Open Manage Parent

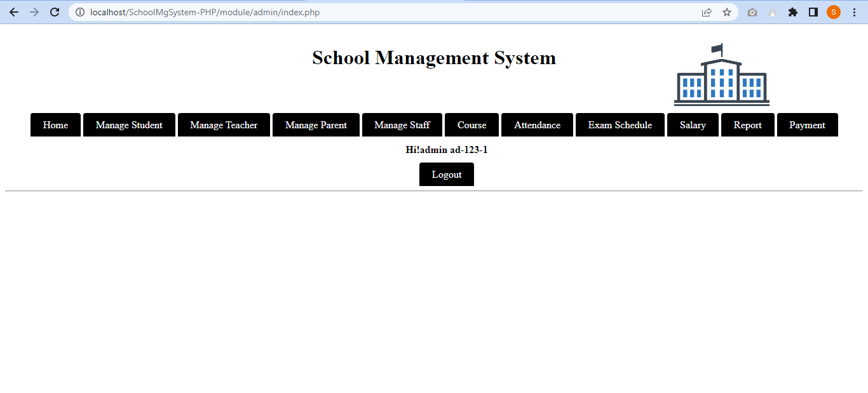(316, 124)
